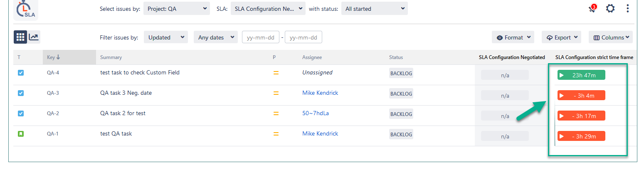This screenshot has width=644, height=170.
Task: Switch to chart graph view
Action: tap(34, 37)
